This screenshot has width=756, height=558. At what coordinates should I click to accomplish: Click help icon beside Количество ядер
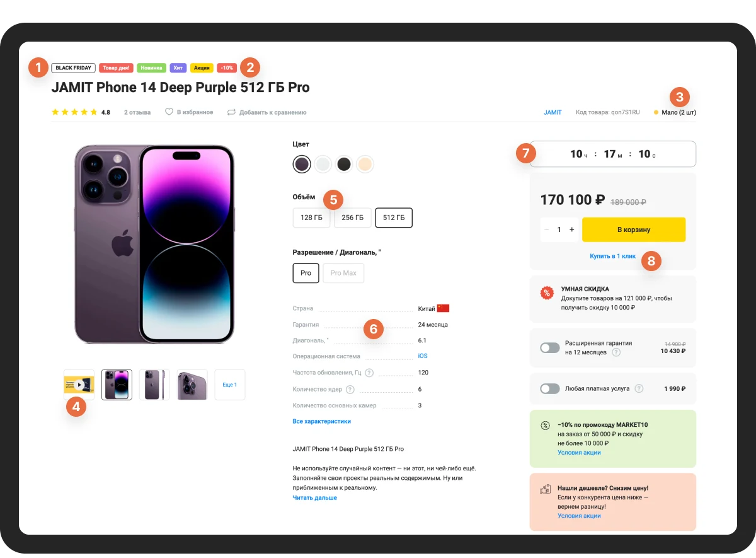(x=350, y=389)
